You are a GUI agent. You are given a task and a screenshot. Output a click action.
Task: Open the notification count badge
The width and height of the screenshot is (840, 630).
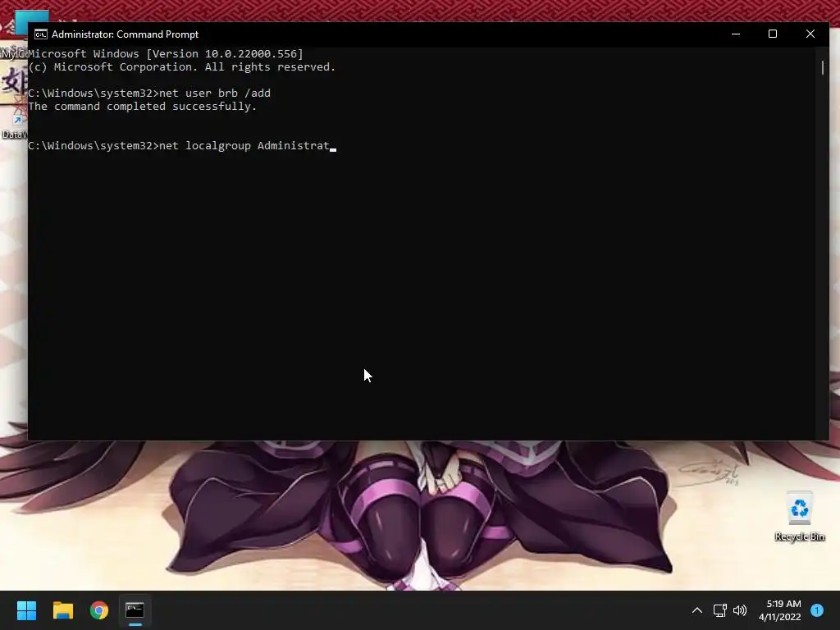click(817, 610)
